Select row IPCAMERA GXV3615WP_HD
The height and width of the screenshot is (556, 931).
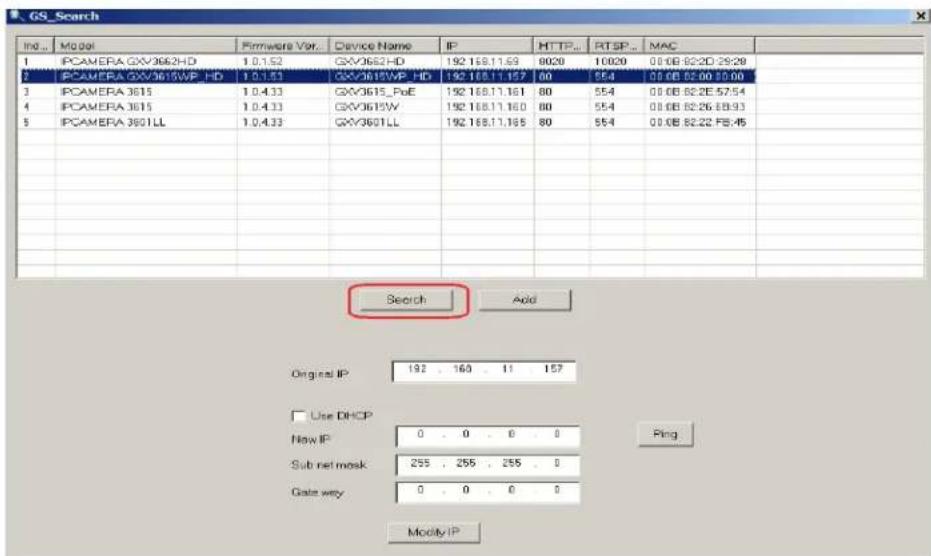click(387, 77)
